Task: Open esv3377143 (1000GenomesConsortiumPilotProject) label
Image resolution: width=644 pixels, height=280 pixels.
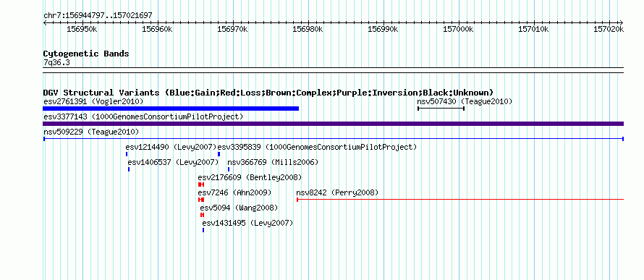Action: coord(143,117)
